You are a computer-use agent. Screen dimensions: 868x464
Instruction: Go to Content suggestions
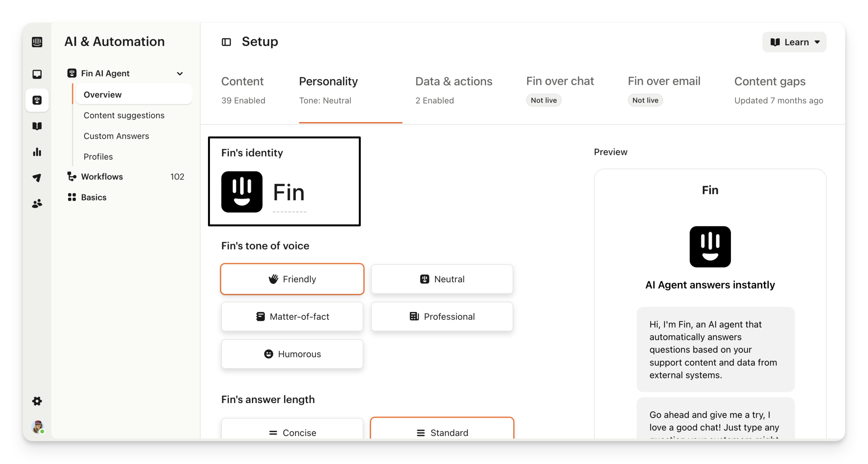pyautogui.click(x=124, y=116)
